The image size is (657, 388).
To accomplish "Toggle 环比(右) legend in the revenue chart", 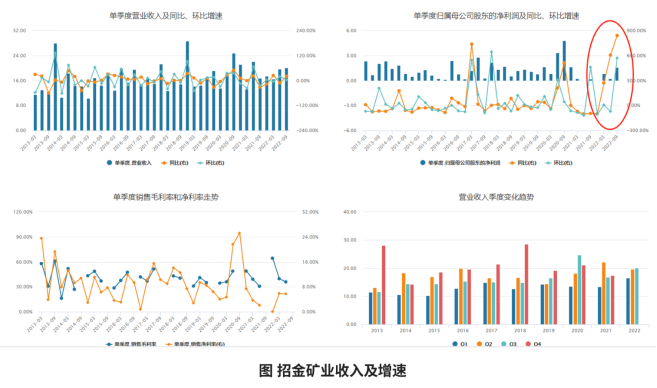I will click(211, 163).
